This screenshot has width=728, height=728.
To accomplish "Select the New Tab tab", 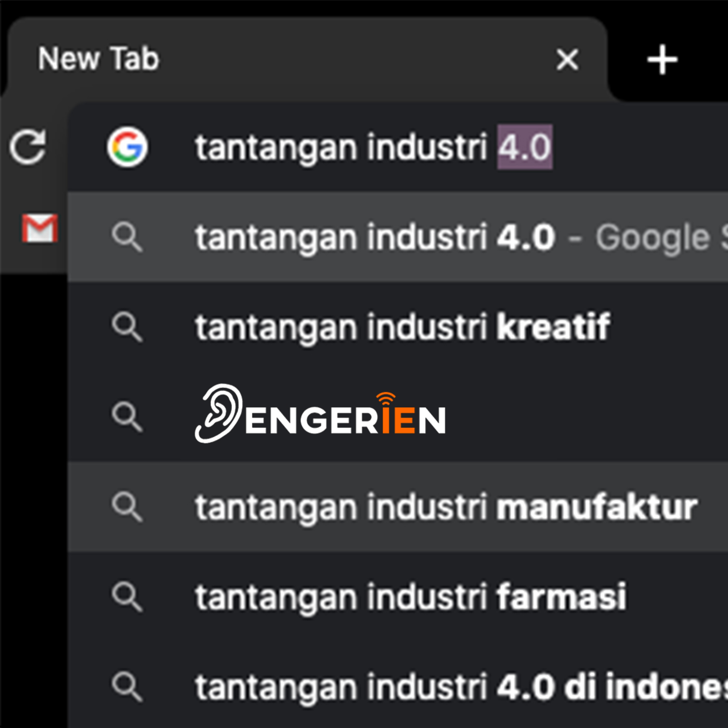I will coord(307,59).
